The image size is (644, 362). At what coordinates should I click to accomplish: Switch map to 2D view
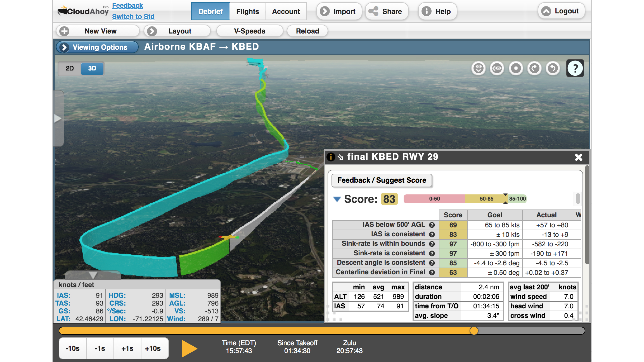point(70,68)
